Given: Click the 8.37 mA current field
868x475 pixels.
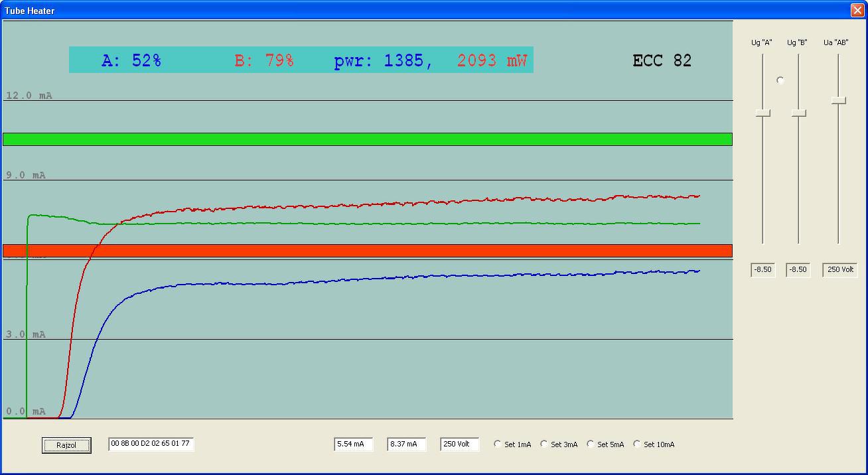Looking at the screenshot, I should point(407,444).
